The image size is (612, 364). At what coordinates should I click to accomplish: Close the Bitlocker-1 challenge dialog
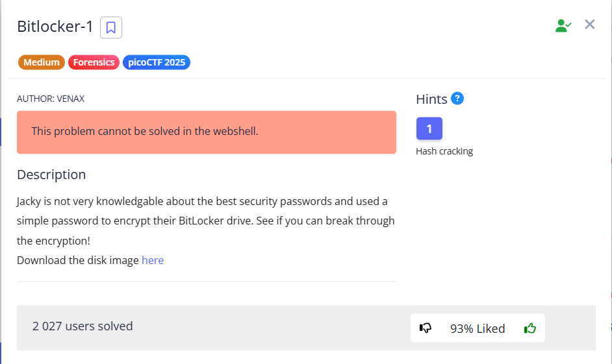tap(590, 25)
